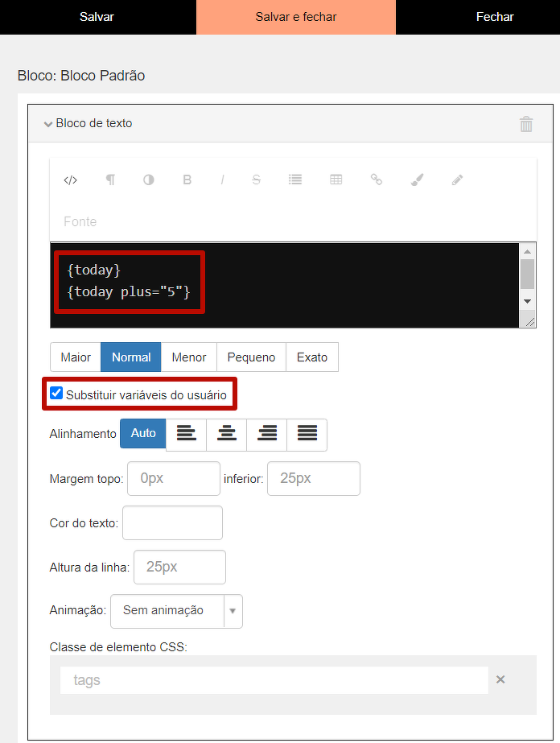The height and width of the screenshot is (743, 560).
Task: Click Fechar in the top bar
Action: (494, 17)
